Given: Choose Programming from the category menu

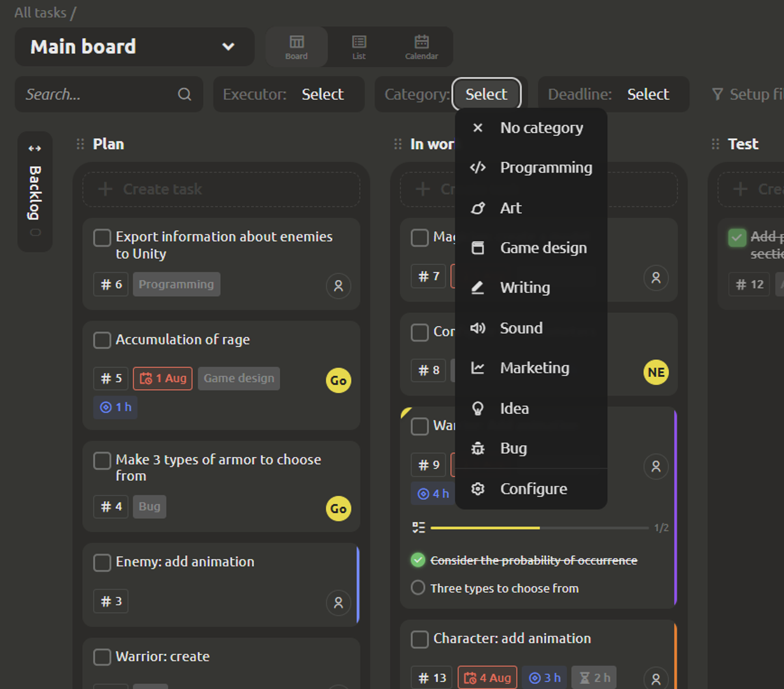Looking at the screenshot, I should pyautogui.click(x=545, y=167).
